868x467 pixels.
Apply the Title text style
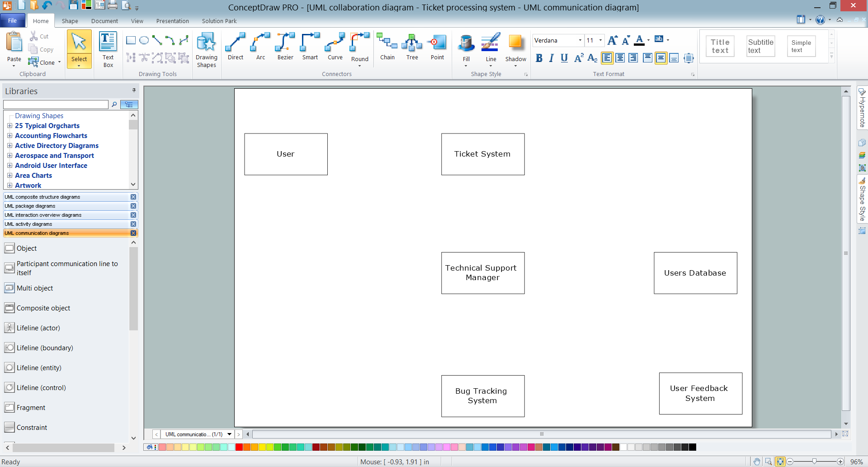(720, 46)
